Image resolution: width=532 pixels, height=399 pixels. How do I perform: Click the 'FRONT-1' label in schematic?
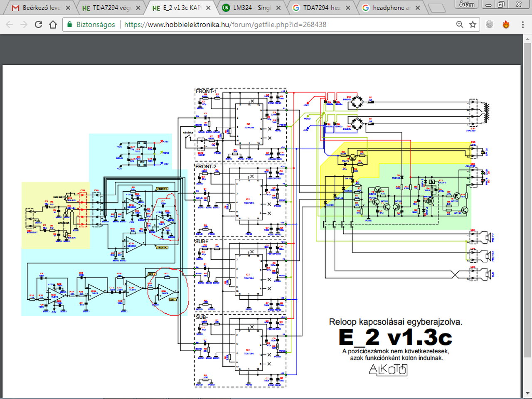pos(206,91)
